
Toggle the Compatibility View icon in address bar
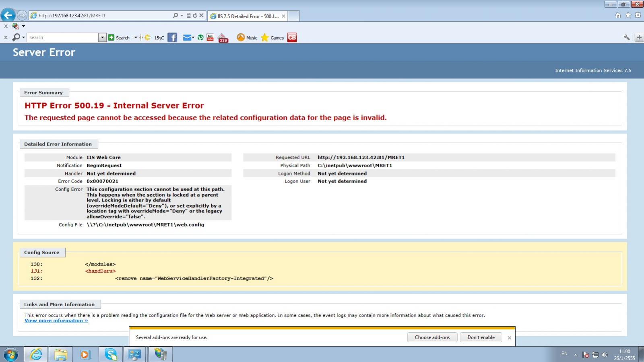pyautogui.click(x=188, y=16)
